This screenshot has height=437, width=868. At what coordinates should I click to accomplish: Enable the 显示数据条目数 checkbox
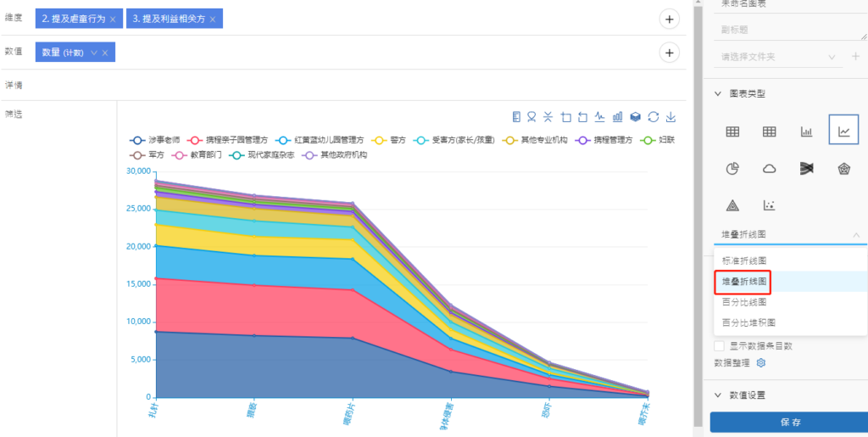click(x=719, y=346)
